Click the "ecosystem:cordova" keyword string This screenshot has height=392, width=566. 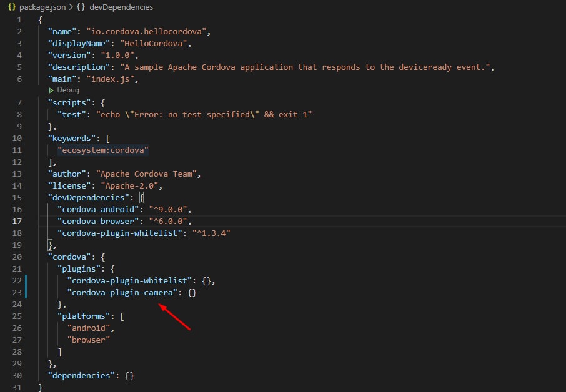[x=102, y=150]
